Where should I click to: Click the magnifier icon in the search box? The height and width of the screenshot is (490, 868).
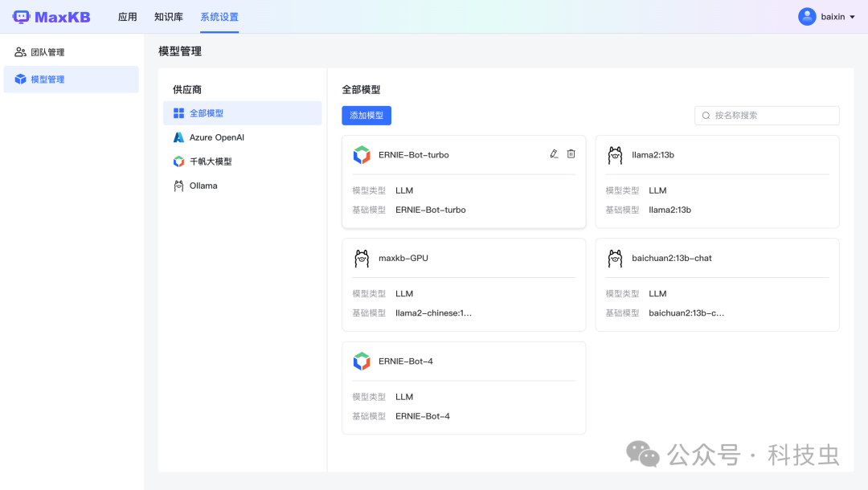tap(706, 115)
